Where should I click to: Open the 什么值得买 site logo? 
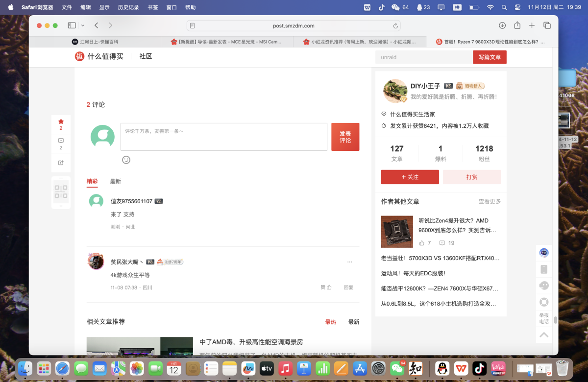coord(99,56)
